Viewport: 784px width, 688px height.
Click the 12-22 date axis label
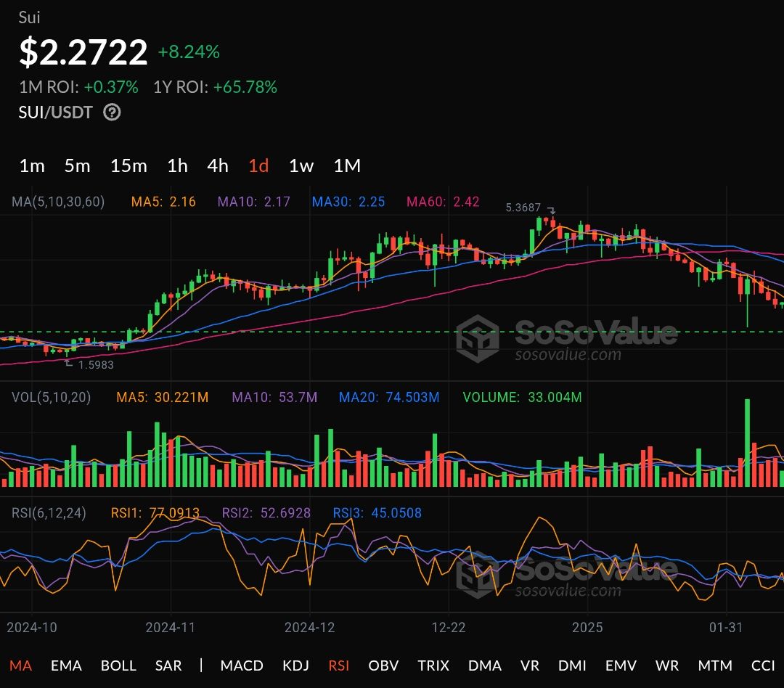[449, 627]
